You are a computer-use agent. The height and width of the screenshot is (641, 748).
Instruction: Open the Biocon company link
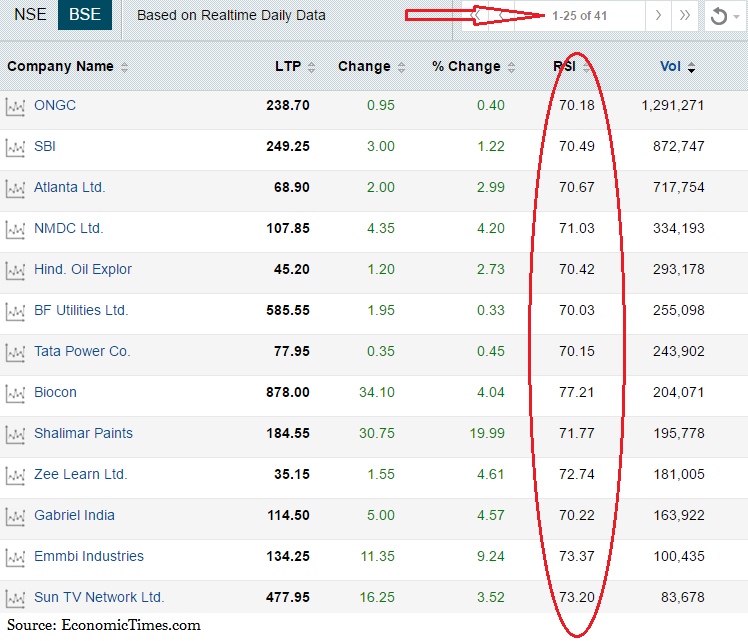pyautogui.click(x=55, y=392)
